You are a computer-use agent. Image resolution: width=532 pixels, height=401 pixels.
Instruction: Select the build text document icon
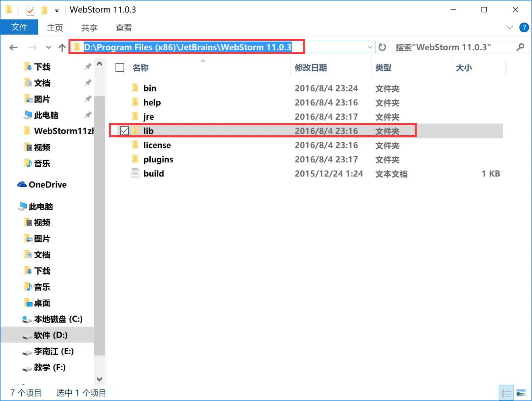click(x=135, y=173)
